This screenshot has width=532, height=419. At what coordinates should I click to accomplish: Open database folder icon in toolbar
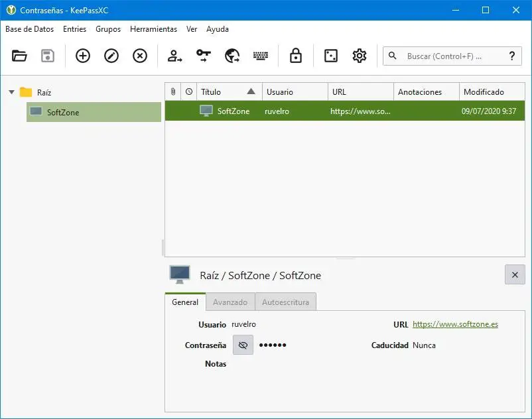coord(19,56)
